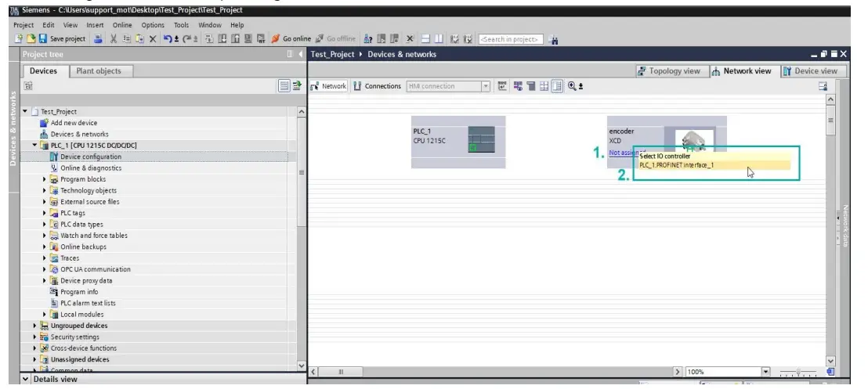
Task: Expand the Watch and force tables node
Action: [45, 236]
